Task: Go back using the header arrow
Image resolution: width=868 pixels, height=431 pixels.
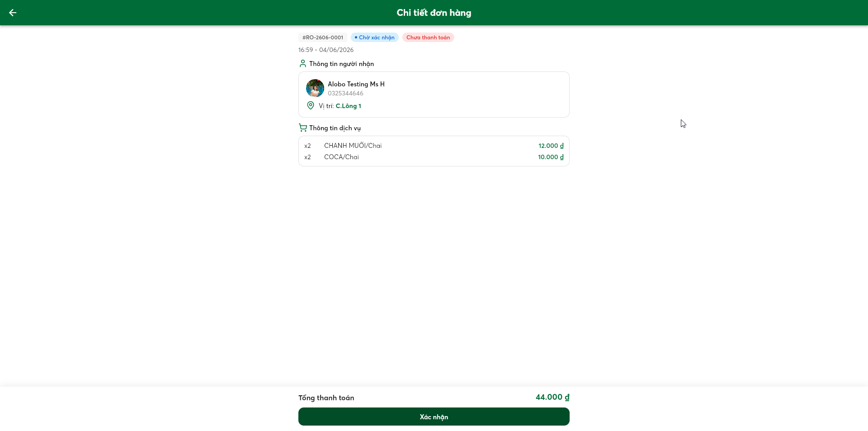Action: pyautogui.click(x=13, y=13)
